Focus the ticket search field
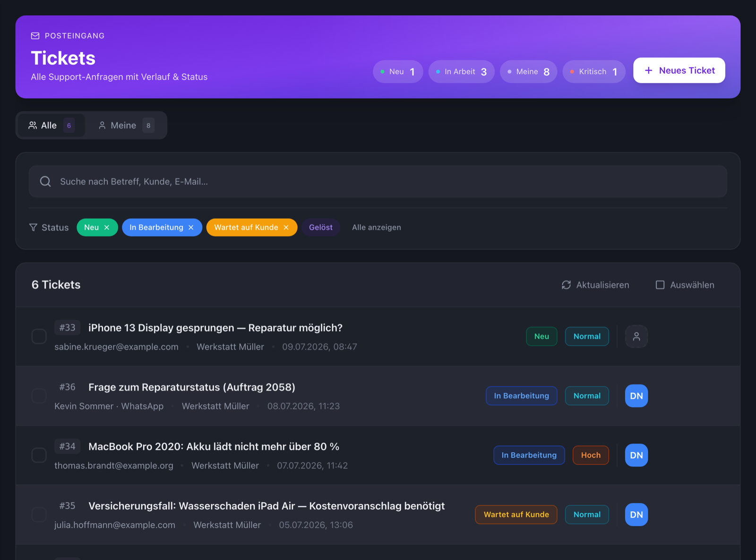Screen dimensions: 756x560 pyautogui.click(x=378, y=181)
